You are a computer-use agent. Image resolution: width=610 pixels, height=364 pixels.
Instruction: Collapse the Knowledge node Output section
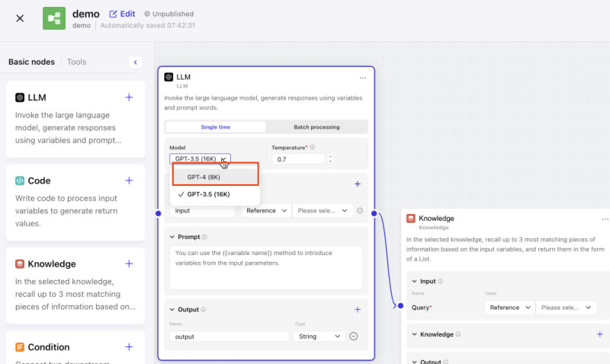(414, 362)
